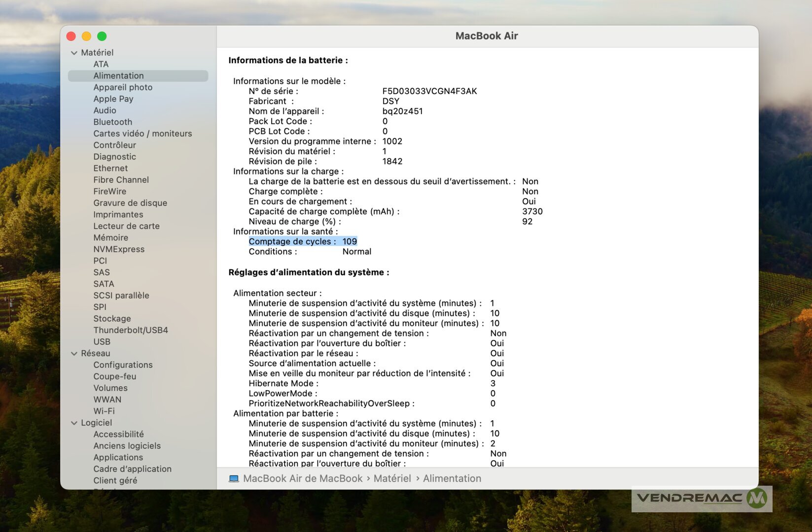812x532 pixels.
Task: Collapse the Réseau section chevron
Action: 74,354
